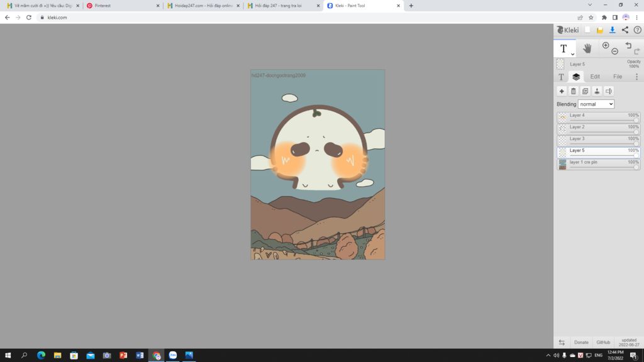Open the File tab

click(618, 77)
